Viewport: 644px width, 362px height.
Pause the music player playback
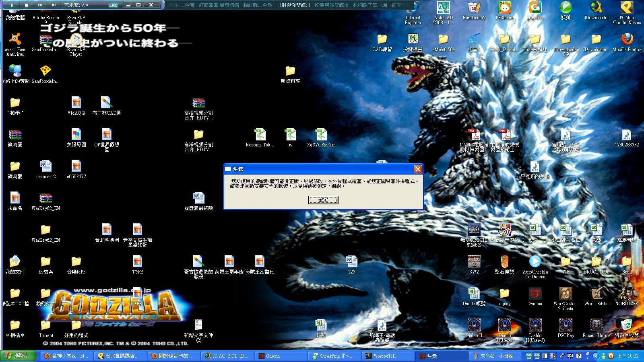tap(12, 5)
